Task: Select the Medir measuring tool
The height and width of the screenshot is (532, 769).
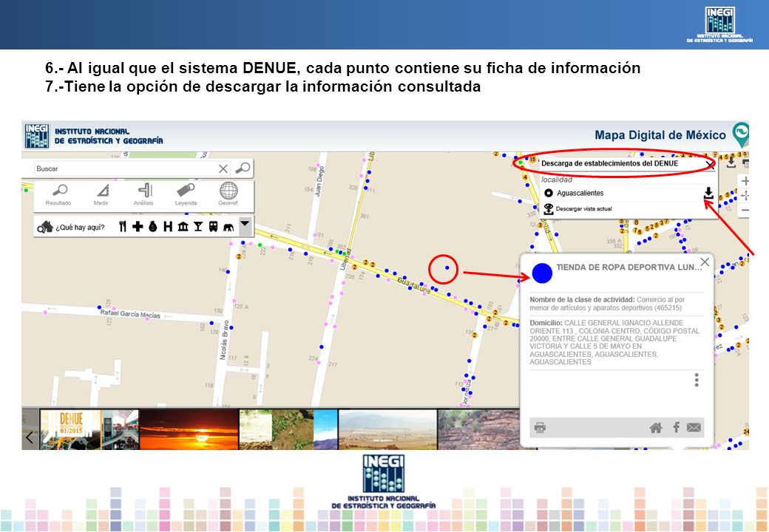Action: click(x=101, y=194)
